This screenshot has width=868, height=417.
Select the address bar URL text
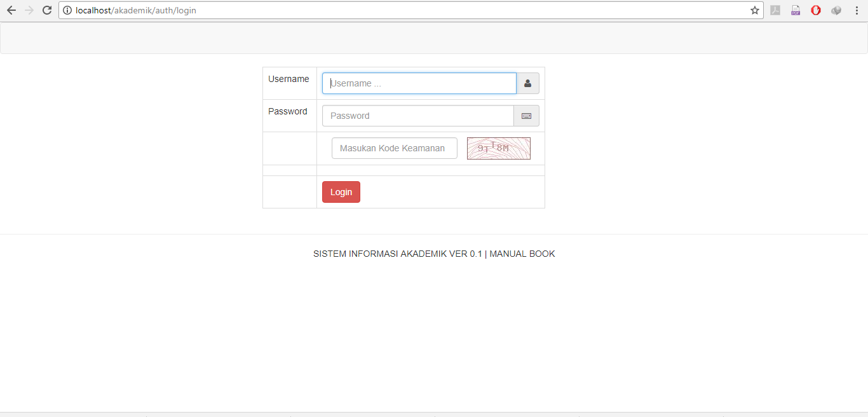(x=137, y=10)
